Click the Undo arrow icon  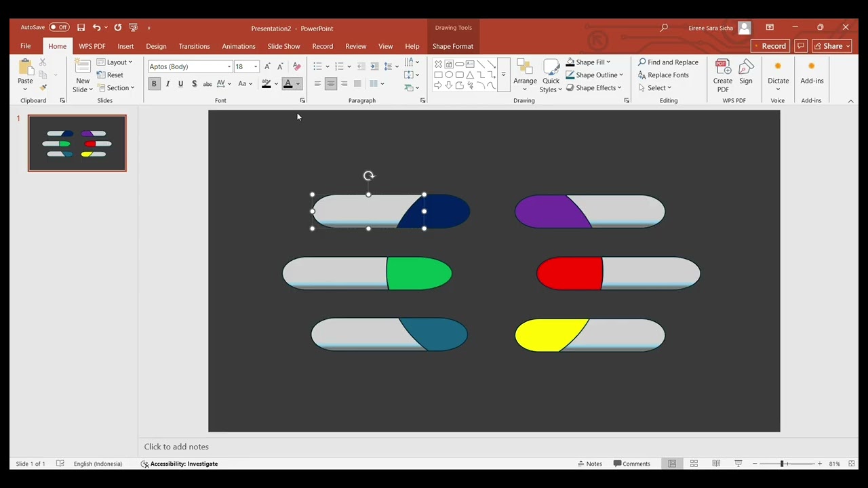tap(96, 28)
